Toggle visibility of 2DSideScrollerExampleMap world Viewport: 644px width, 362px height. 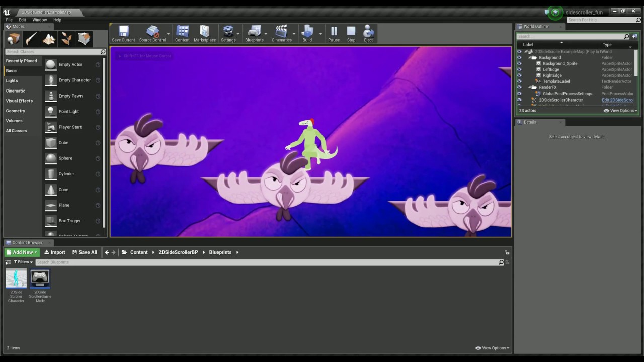[519, 52]
